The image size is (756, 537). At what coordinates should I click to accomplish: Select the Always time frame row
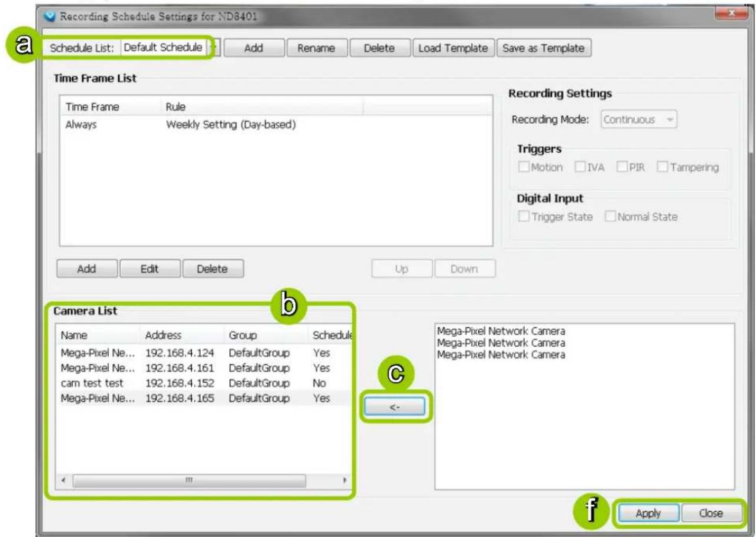275,125
